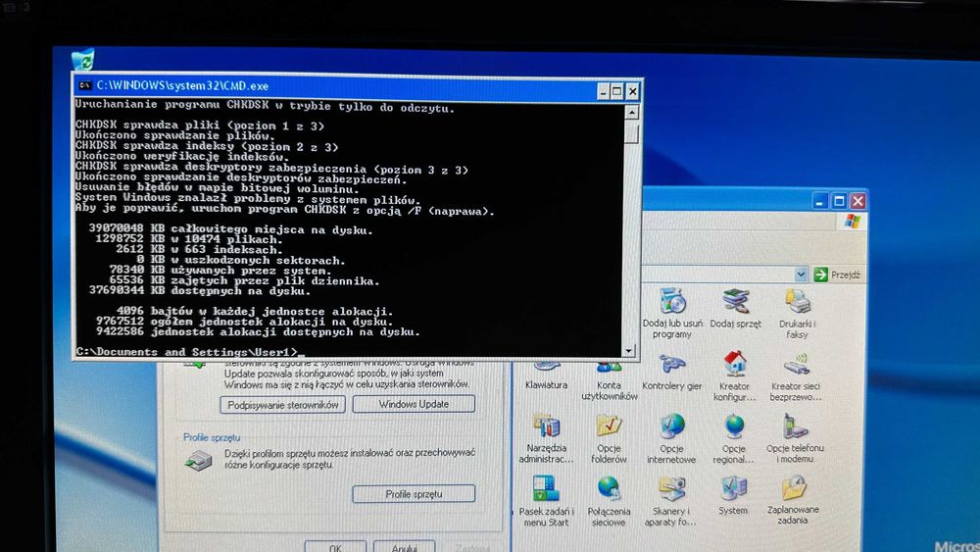Open Dodaj sprzęt icon
980x552 pixels.
tap(736, 308)
